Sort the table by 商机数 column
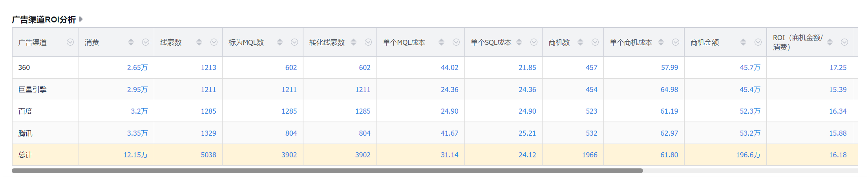 point(580,42)
